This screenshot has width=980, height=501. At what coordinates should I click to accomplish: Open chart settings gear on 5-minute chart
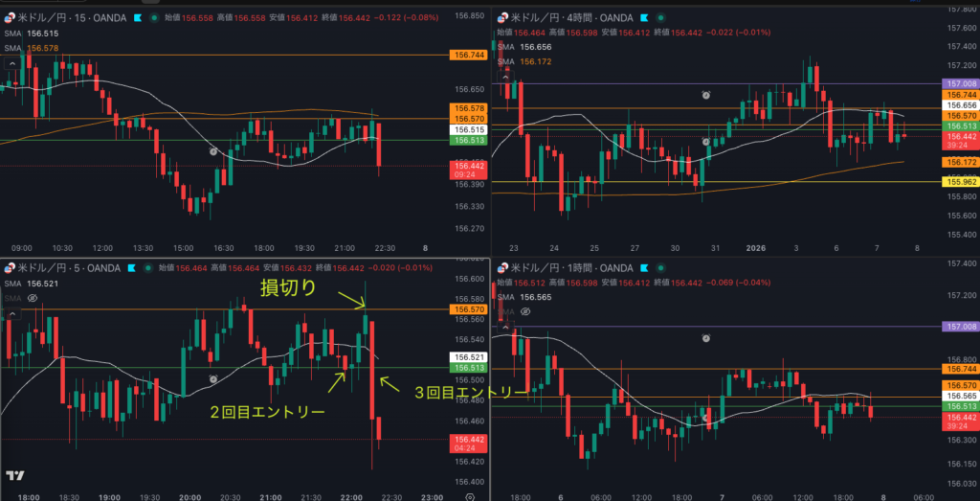[x=469, y=498]
